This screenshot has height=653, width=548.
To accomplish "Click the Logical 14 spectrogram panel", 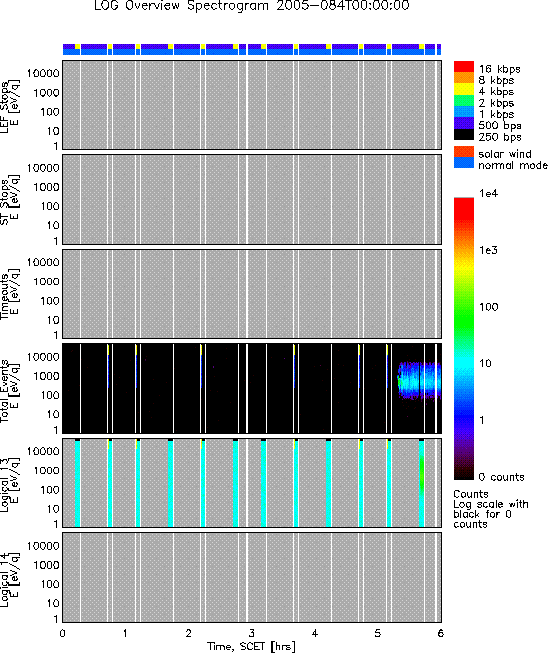I will coord(252,577).
